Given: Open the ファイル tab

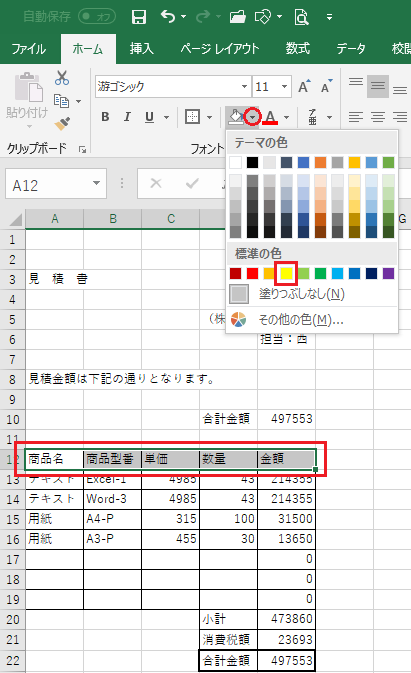Looking at the screenshot, I should click(x=28, y=49).
